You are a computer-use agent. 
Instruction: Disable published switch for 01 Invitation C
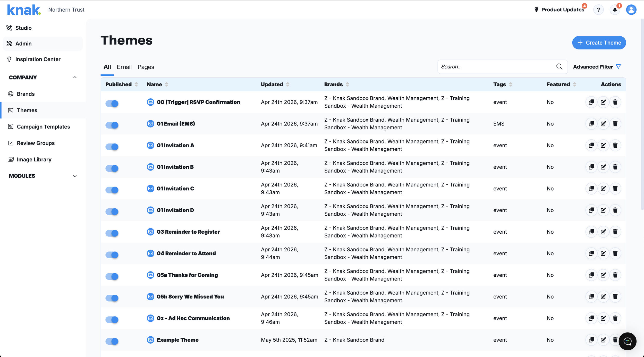pos(112,190)
